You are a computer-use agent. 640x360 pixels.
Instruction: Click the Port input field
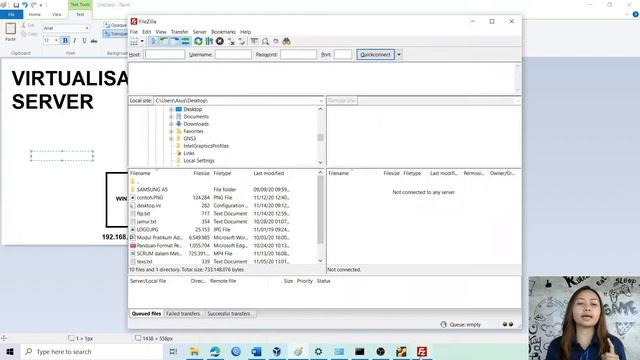pyautogui.click(x=343, y=54)
